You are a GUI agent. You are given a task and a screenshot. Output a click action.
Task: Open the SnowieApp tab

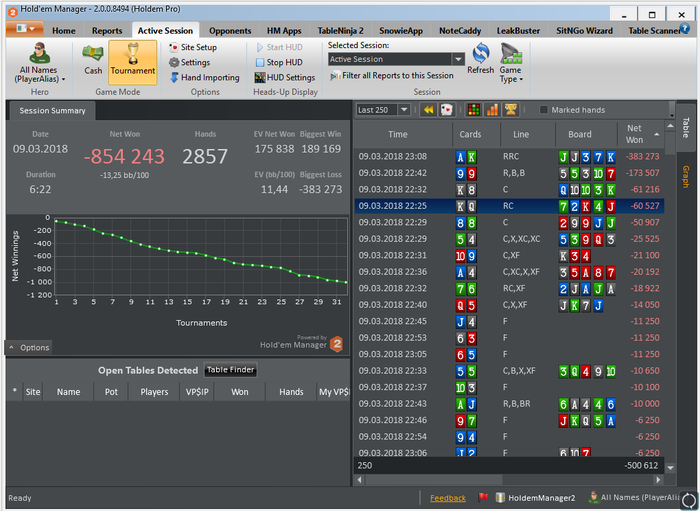pyautogui.click(x=401, y=31)
